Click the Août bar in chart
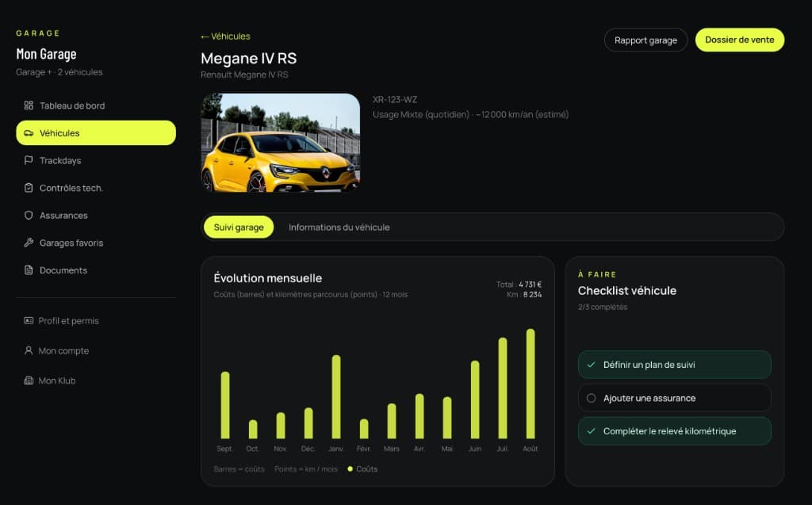Viewport: 812px width, 505px height. [530, 384]
